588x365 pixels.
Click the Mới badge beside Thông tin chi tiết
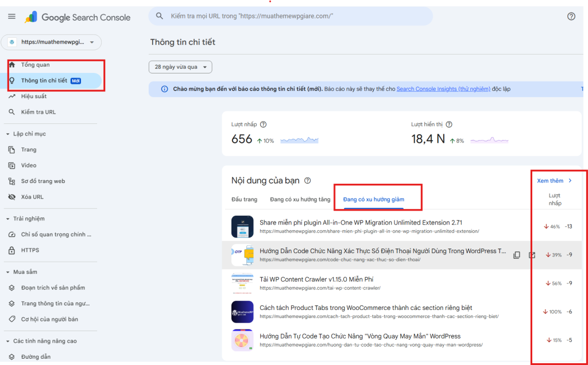(76, 80)
